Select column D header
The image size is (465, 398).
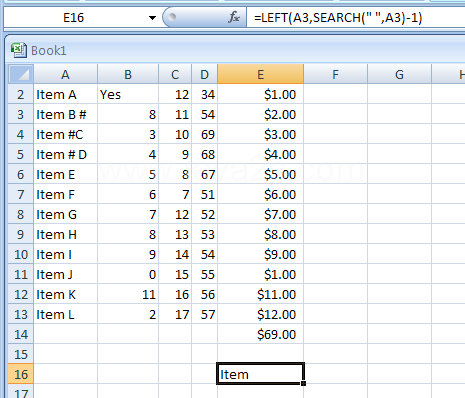pos(204,74)
